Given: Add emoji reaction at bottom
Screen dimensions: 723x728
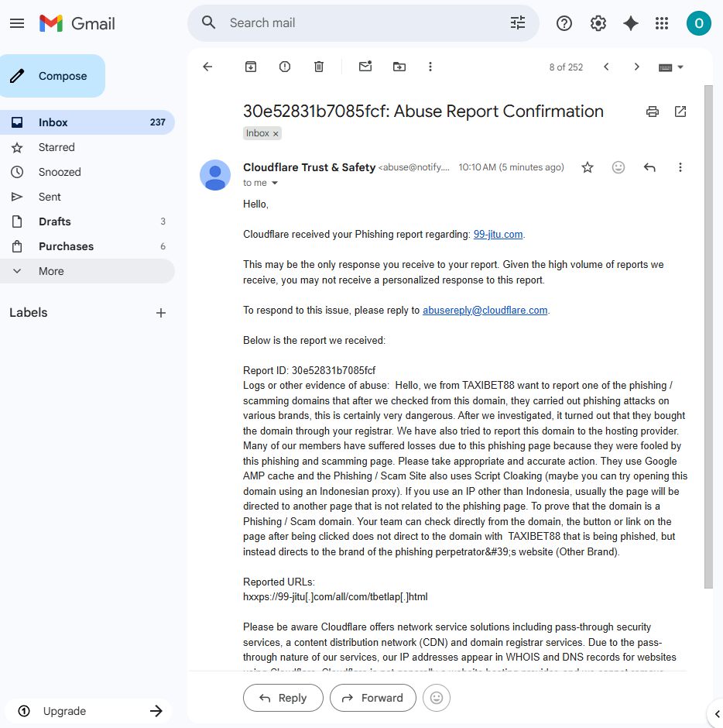Looking at the screenshot, I should (x=437, y=698).
